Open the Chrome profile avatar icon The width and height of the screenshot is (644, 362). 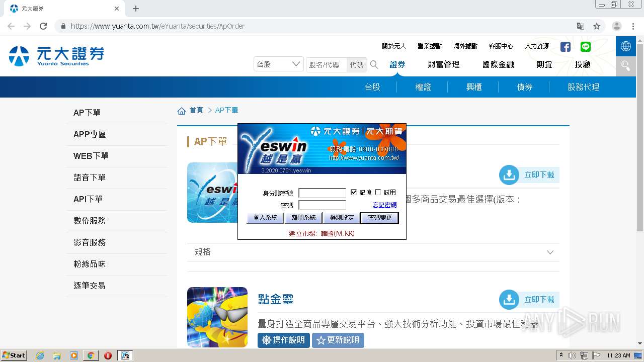[617, 26]
